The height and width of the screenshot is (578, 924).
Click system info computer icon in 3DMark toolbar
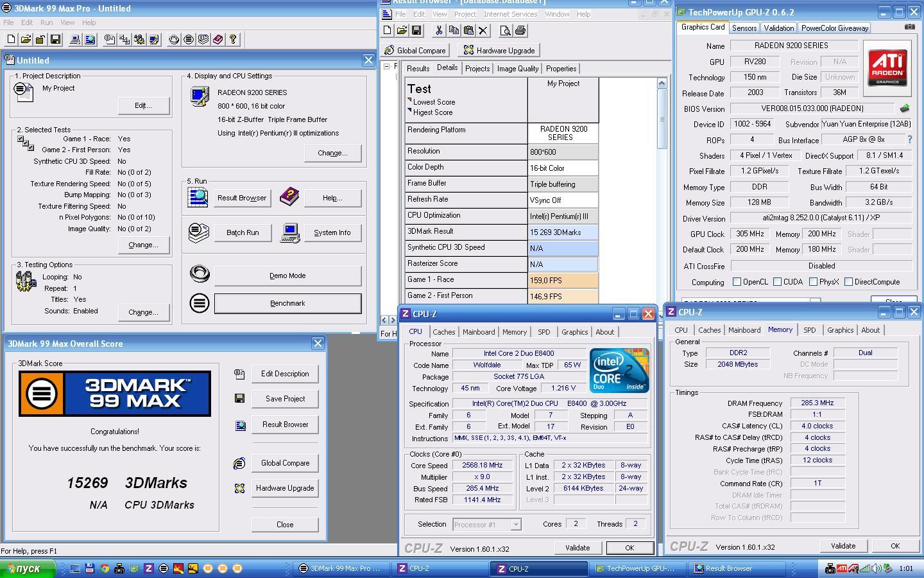tap(74, 39)
